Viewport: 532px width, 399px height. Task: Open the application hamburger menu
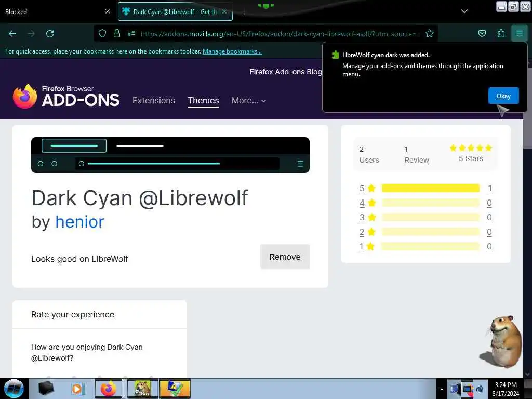coord(519,33)
